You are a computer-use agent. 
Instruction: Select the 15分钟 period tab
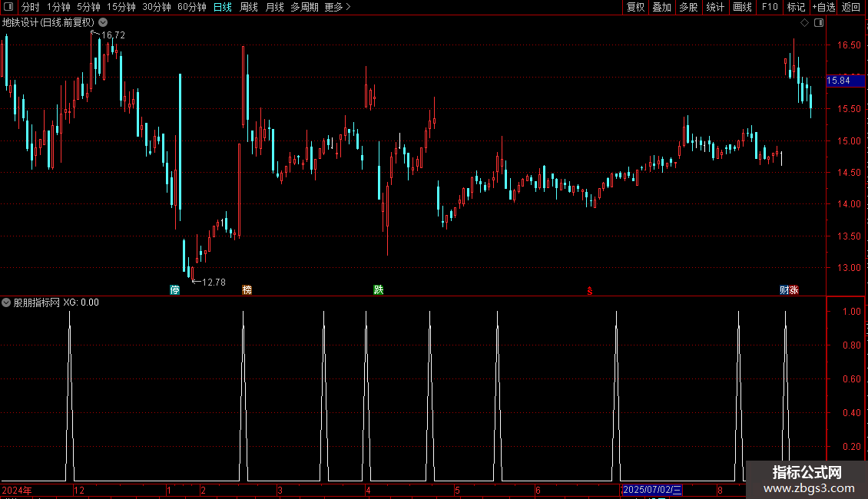click(121, 7)
